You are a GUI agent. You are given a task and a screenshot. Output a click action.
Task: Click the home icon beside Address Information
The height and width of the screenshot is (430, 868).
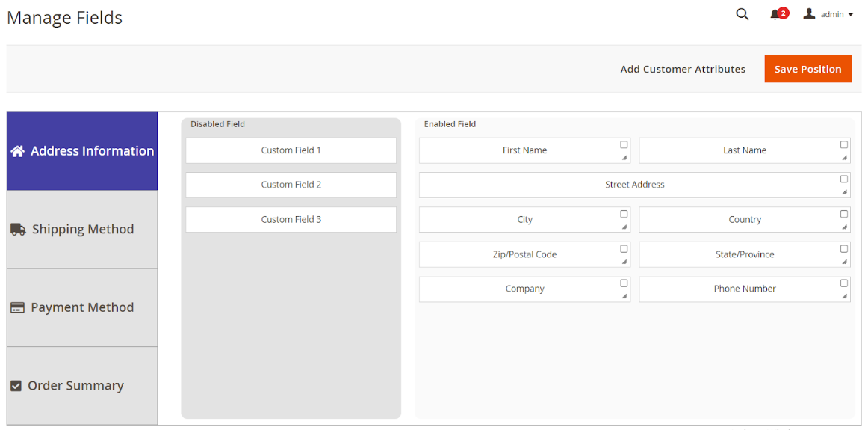click(x=17, y=151)
